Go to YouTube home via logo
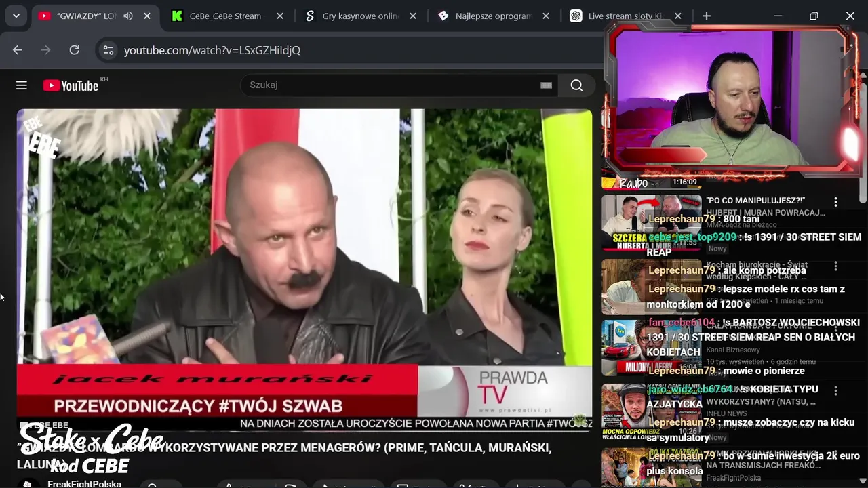 click(71, 85)
